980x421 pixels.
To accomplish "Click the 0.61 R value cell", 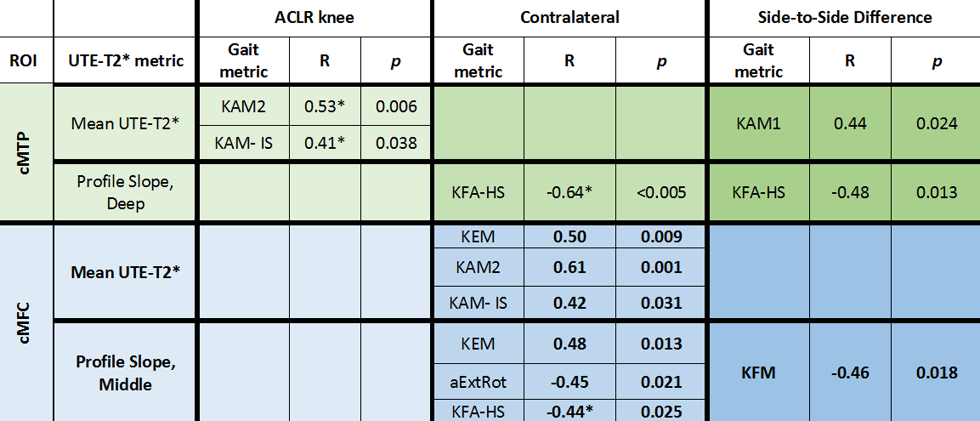I will [569, 267].
